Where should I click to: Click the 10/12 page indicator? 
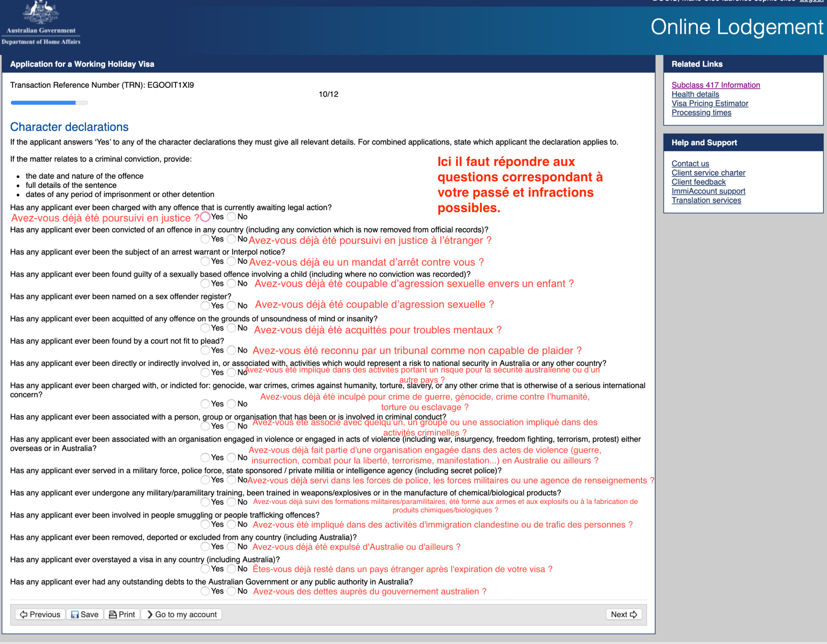(x=328, y=94)
